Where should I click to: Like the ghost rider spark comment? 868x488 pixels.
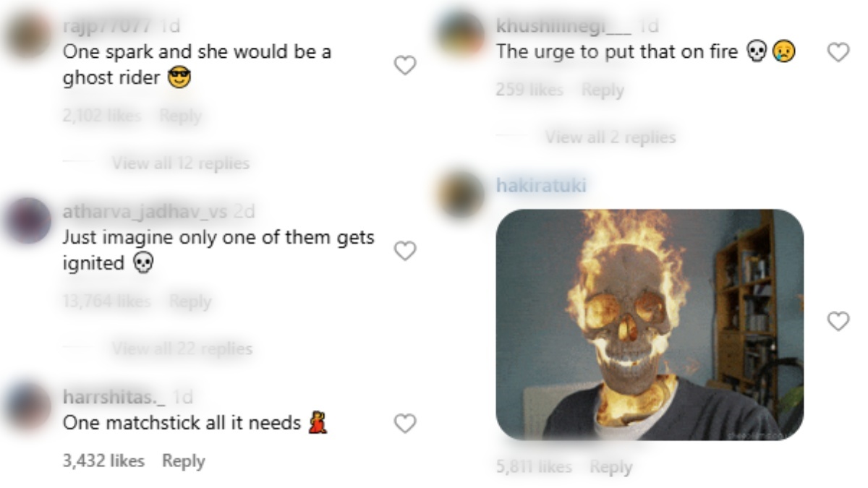click(405, 66)
